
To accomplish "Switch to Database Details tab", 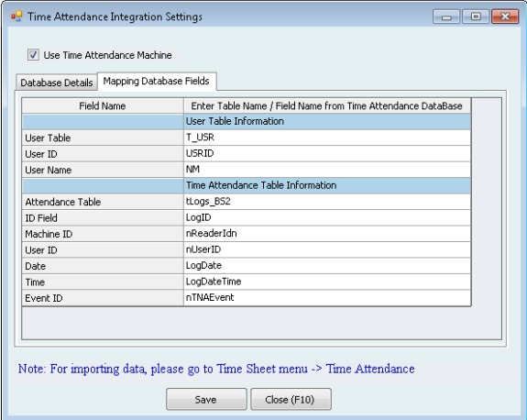I will point(57,83).
